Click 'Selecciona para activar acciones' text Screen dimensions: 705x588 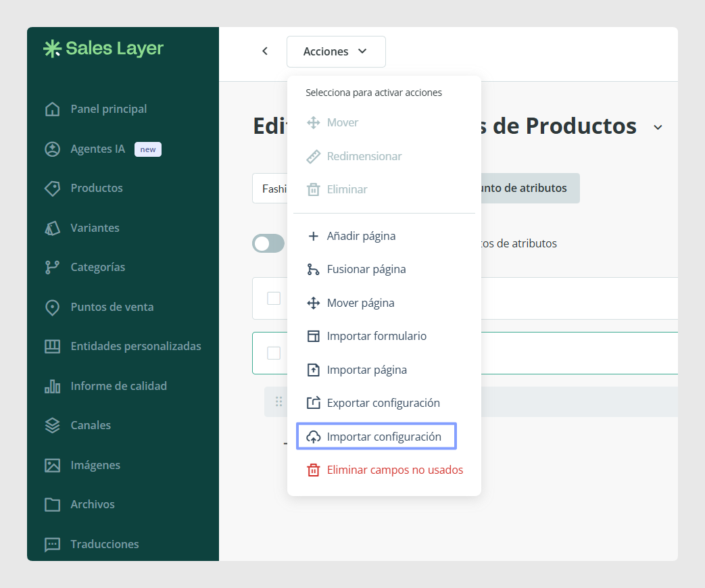click(374, 93)
